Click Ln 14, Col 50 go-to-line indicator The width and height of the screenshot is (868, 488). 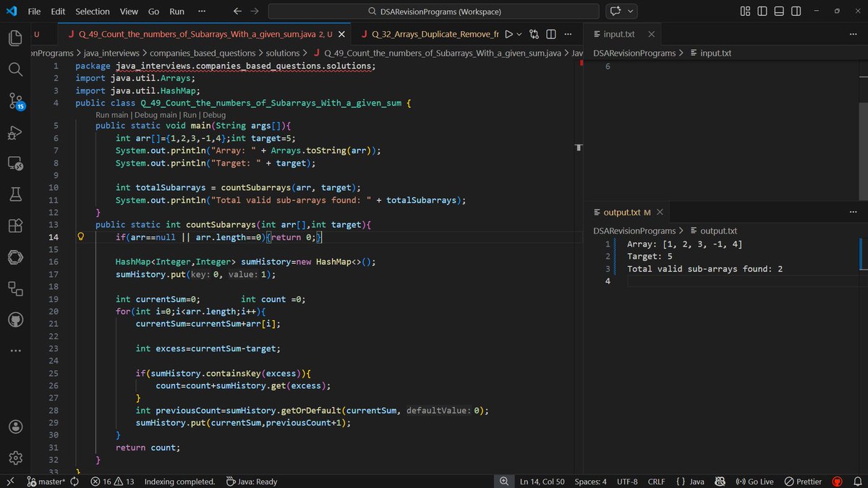pyautogui.click(x=542, y=481)
